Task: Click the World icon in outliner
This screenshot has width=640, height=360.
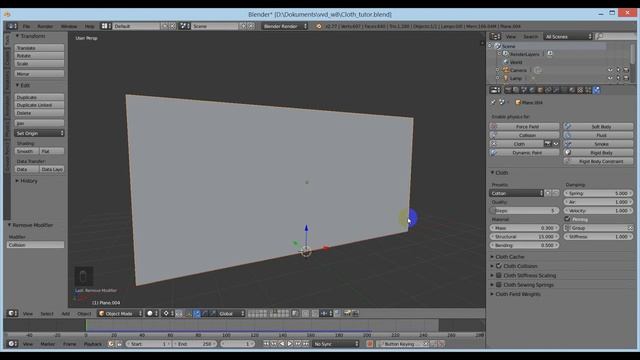Action: point(506,62)
